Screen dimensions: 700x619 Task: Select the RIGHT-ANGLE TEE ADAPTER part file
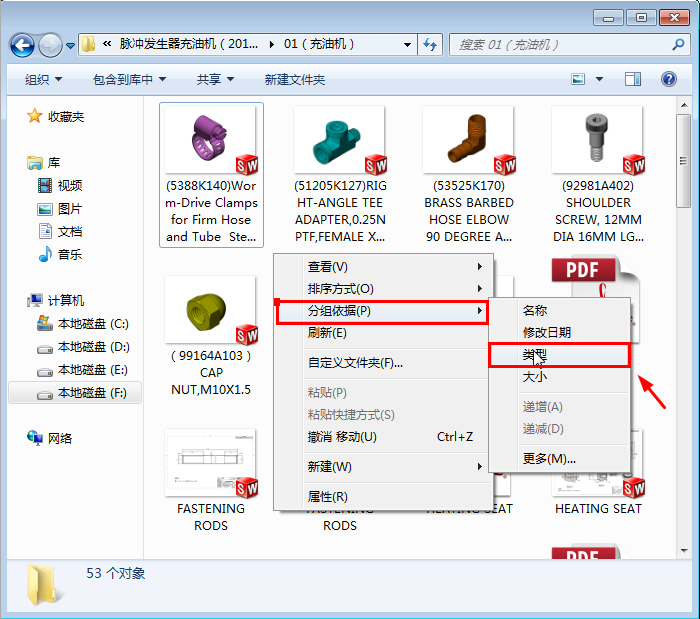coord(340,175)
